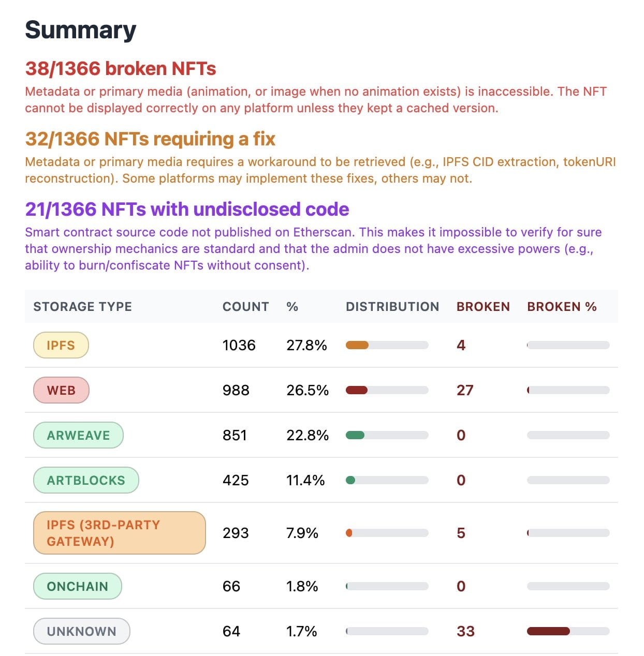Sort by the Storage Type column header
This screenshot has width=644, height=656.
pyautogui.click(x=82, y=307)
